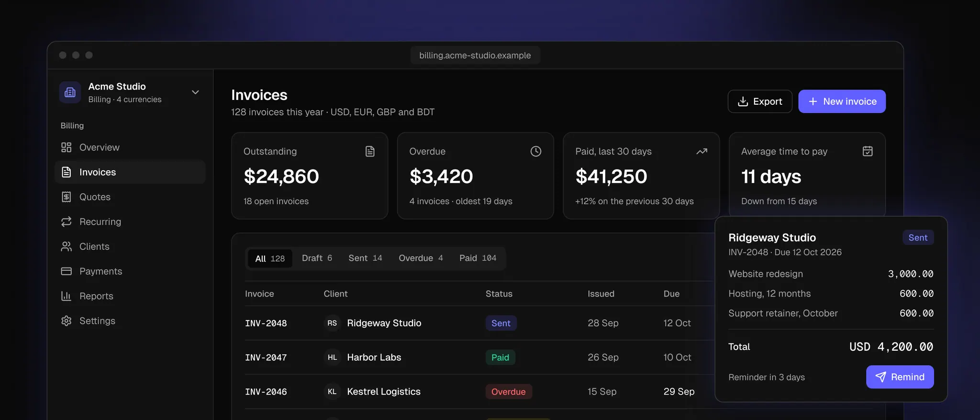Click the Client column header
Image resolution: width=980 pixels, height=420 pixels.
(x=335, y=294)
